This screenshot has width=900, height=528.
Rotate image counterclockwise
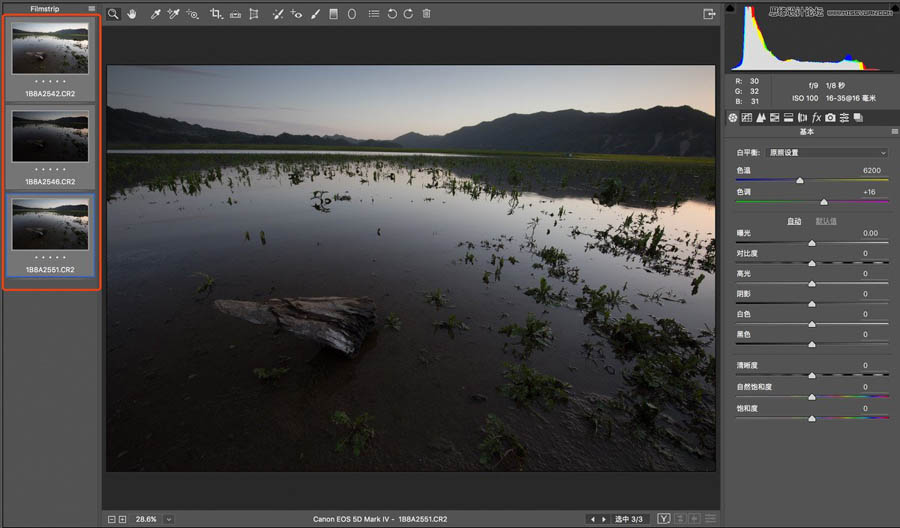392,14
